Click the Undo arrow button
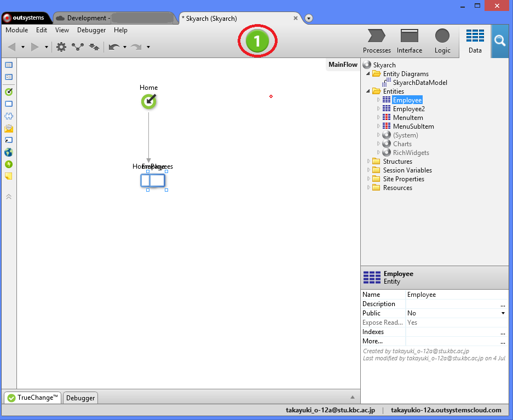The image size is (513, 420). 114,47
